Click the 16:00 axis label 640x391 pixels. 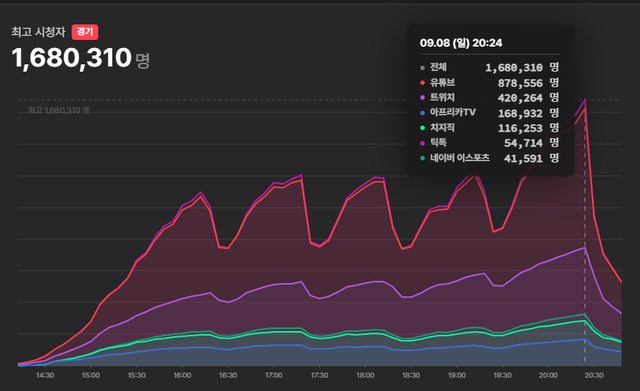point(182,375)
